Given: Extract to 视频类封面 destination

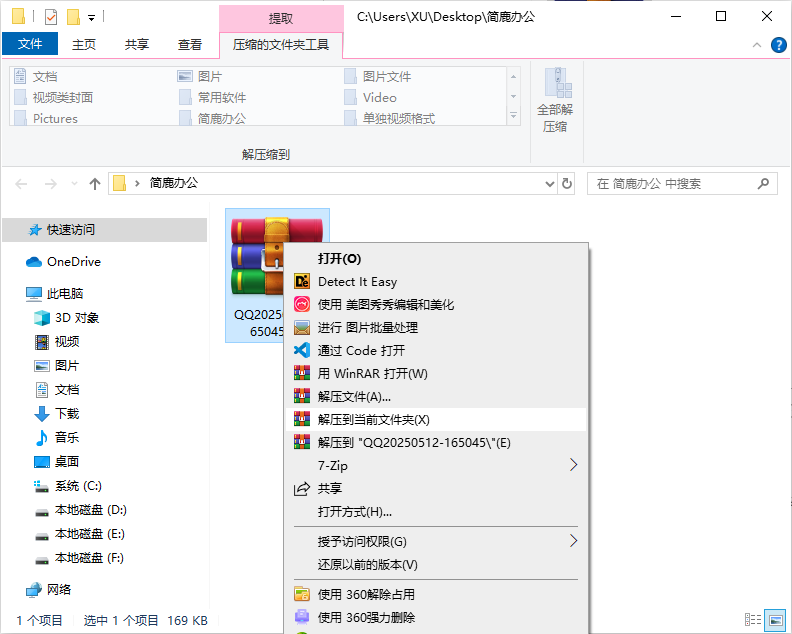Looking at the screenshot, I should pos(54,97).
